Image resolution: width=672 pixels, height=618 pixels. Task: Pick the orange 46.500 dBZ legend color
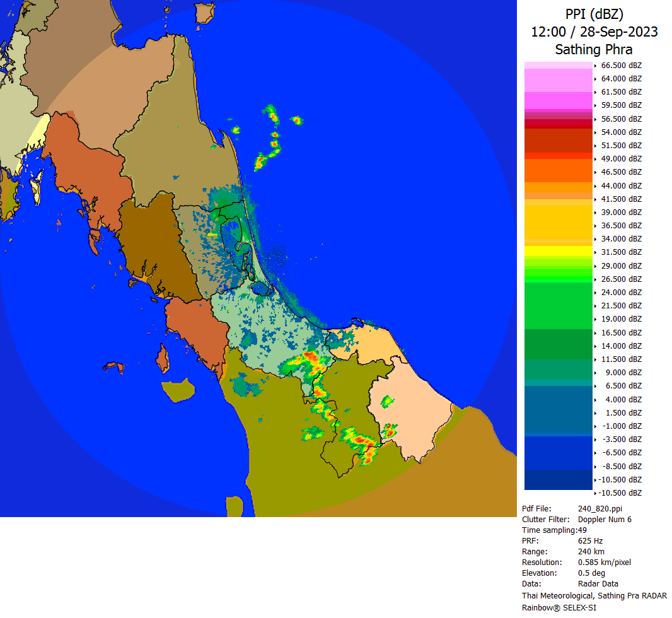click(x=559, y=171)
